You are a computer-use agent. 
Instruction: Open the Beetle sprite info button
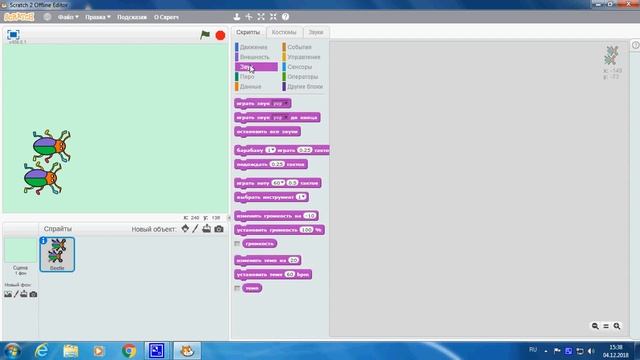coord(43,241)
